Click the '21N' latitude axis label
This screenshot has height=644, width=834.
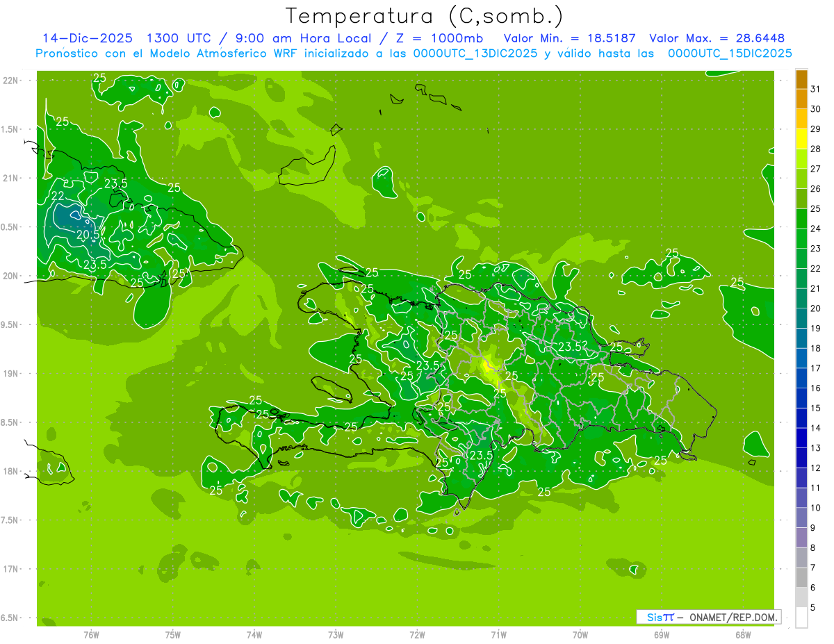point(12,178)
